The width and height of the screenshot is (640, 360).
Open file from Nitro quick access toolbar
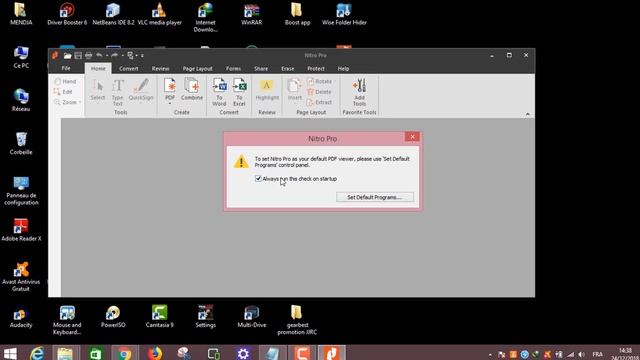[67, 56]
